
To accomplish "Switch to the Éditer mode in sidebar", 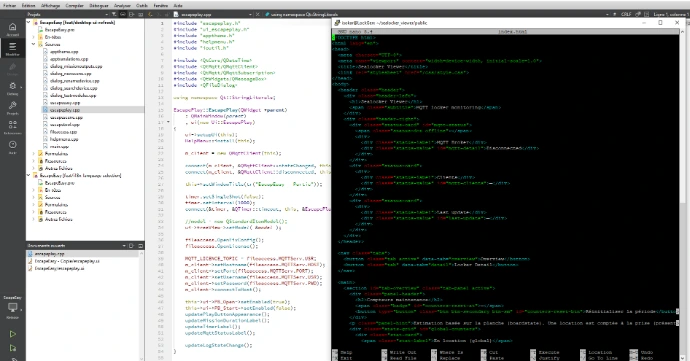I will [12, 48].
